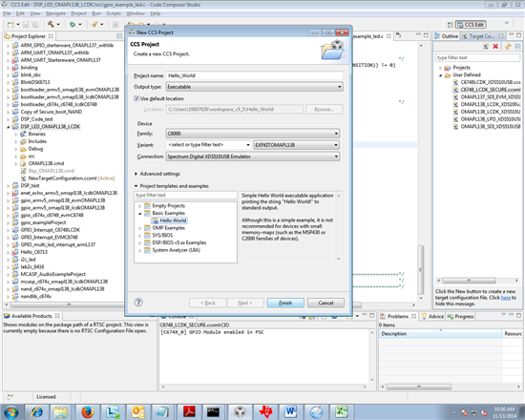Click editor vertical scrollbar thumb

421,269
